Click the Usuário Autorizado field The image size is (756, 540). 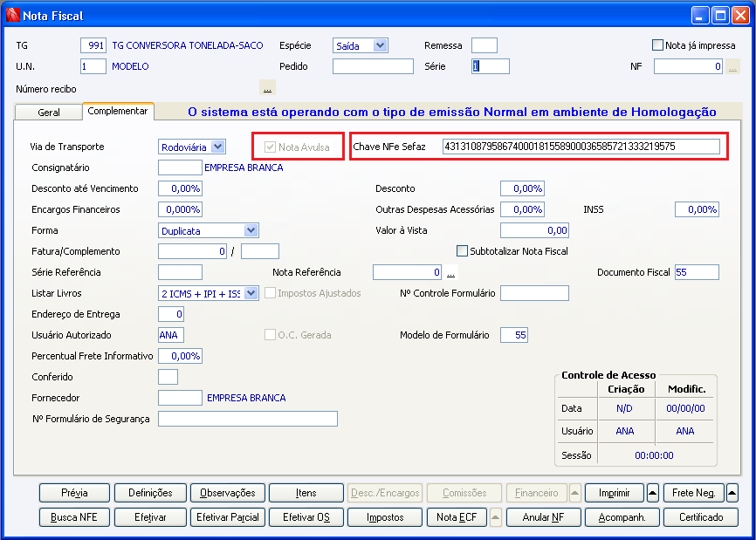(171, 335)
